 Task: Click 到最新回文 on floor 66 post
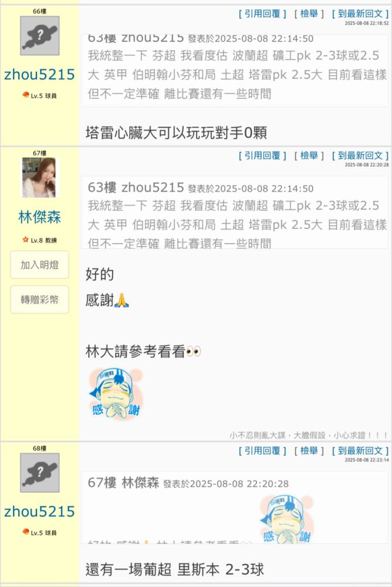[360, 14]
